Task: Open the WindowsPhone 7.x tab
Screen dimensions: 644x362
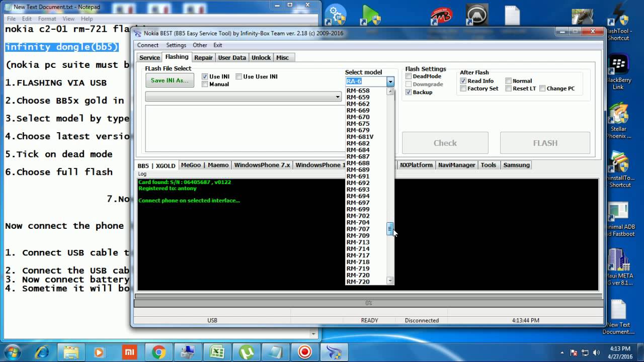Action: [262, 165]
